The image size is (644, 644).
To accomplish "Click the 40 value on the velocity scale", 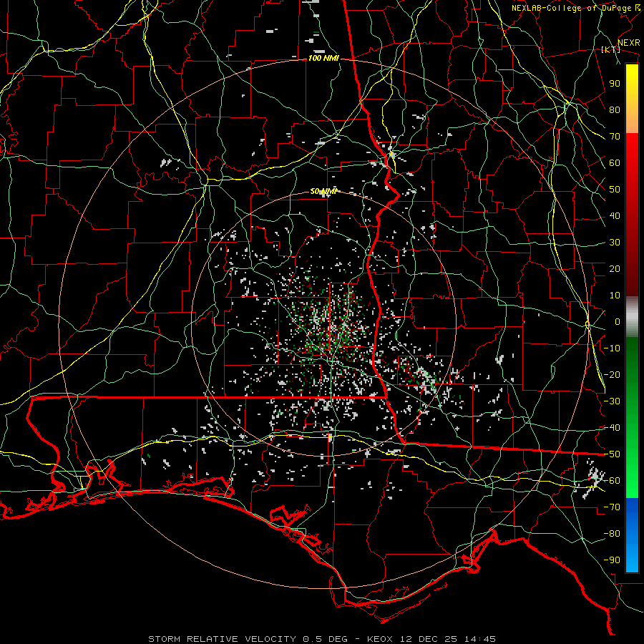I will 615,215.
